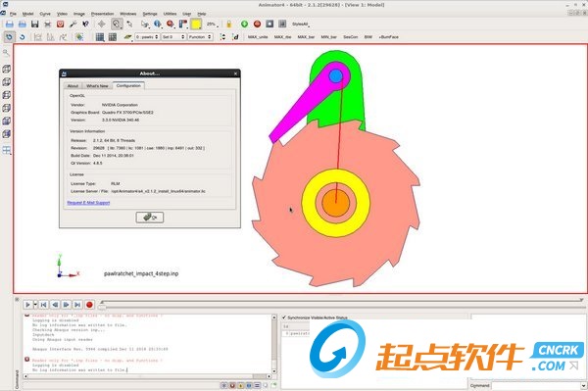588x391 pixels.
Task: Click the floppy disk save icon
Action: click(x=35, y=24)
